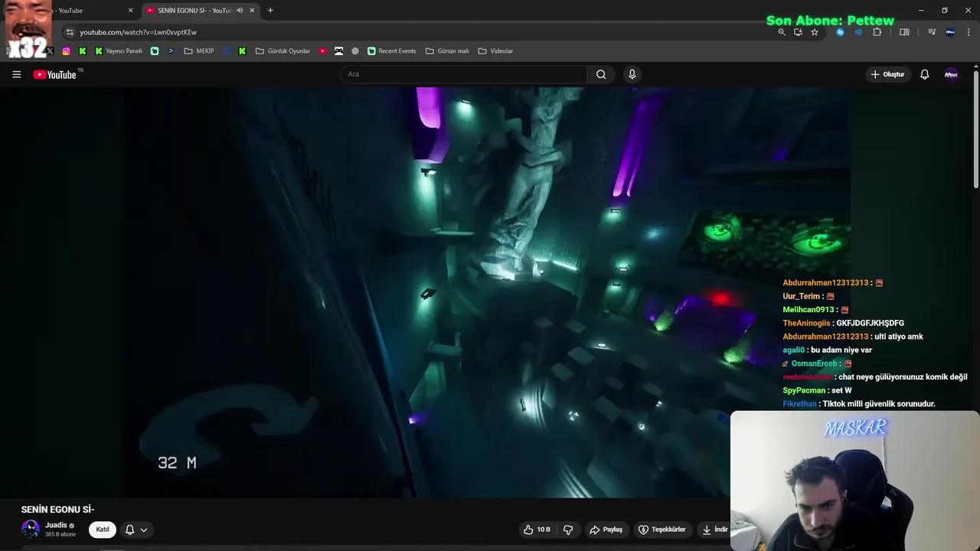Open the X (Twitter) bookmark icon
The height and width of the screenshot is (551, 980).
click(x=51, y=51)
